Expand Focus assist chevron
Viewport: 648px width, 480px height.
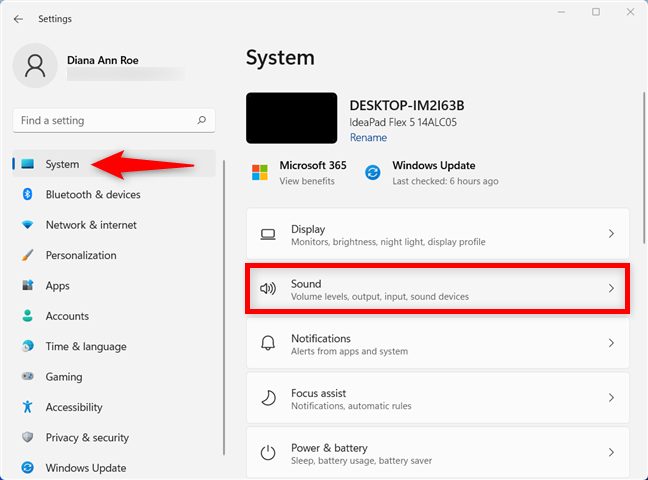(611, 398)
